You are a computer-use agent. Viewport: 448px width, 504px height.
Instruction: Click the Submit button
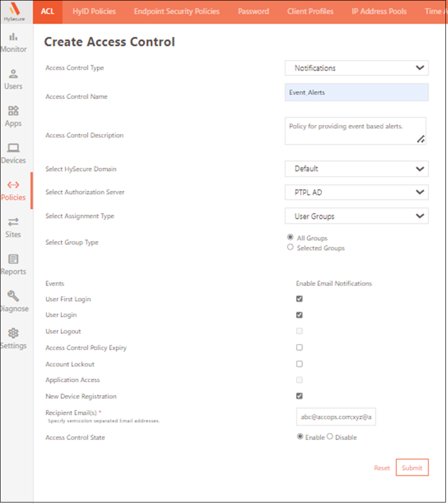click(412, 467)
